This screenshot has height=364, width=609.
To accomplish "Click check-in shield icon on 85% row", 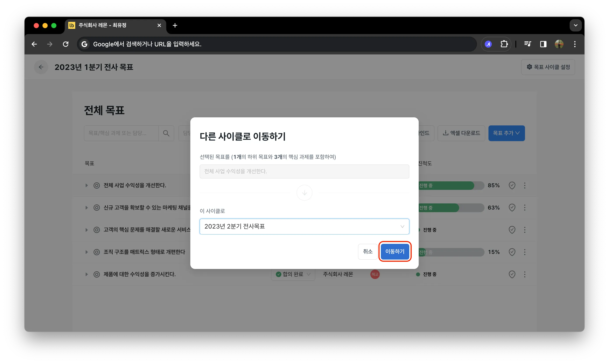I will click(512, 185).
